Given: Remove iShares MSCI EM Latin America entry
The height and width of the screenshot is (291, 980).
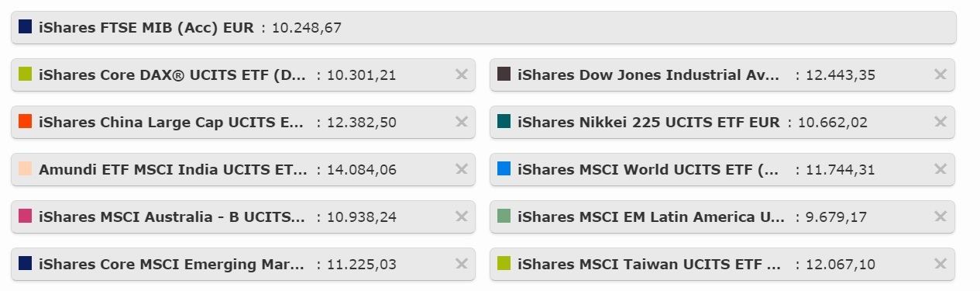Looking at the screenshot, I should coord(940,217).
